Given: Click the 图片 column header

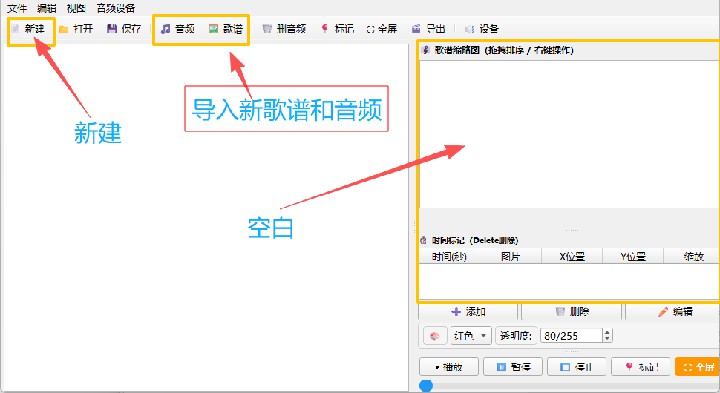Looking at the screenshot, I should 510,256.
